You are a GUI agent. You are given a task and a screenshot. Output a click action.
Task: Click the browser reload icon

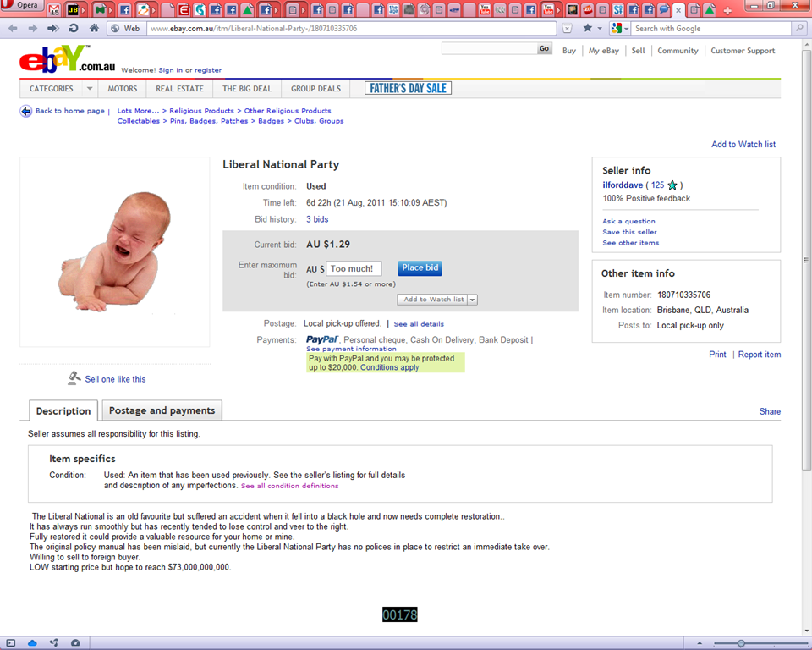(74, 28)
